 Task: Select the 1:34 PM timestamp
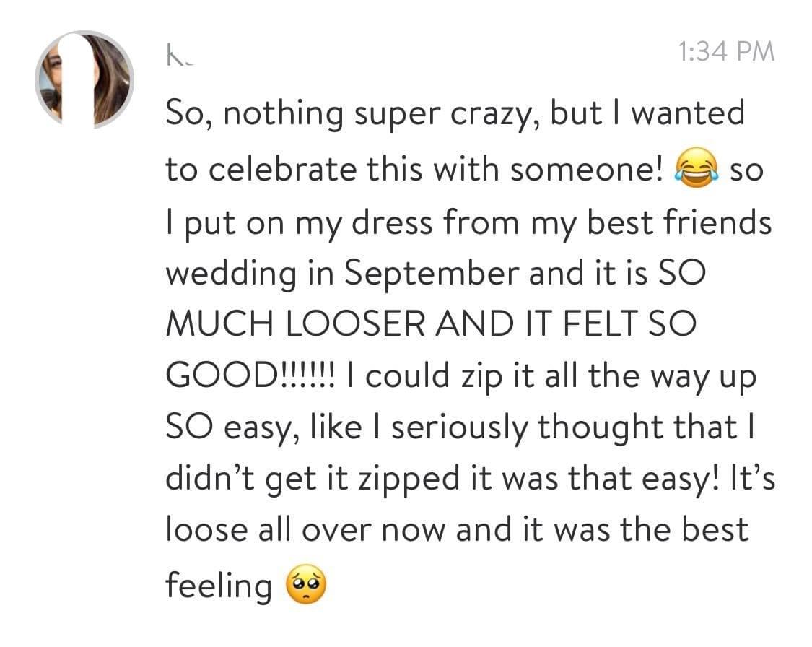pyautogui.click(x=726, y=52)
